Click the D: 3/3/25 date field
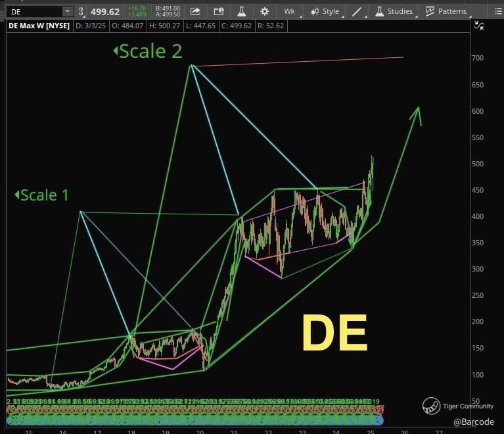504x434 pixels. 91,26
